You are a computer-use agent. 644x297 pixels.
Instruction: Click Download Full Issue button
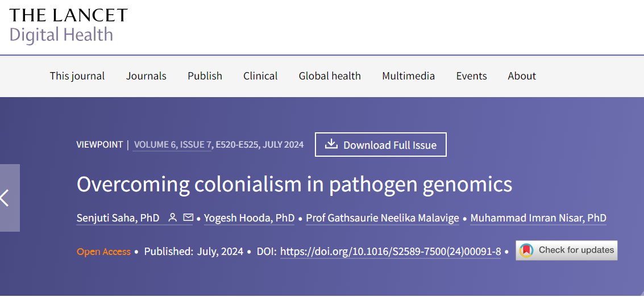point(381,145)
